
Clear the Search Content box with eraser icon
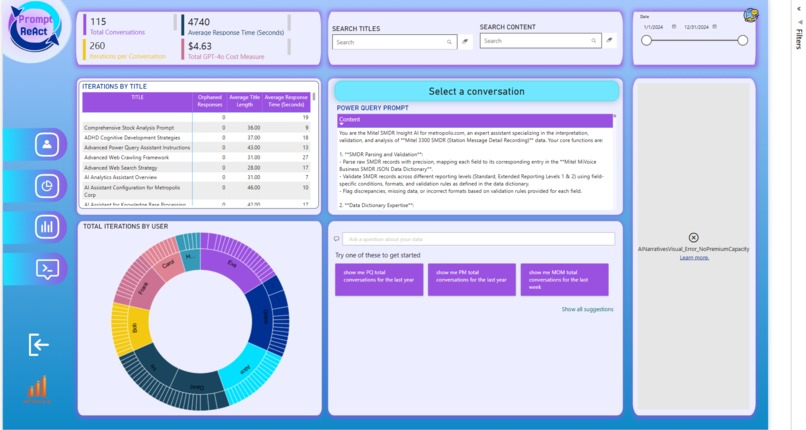click(x=610, y=40)
